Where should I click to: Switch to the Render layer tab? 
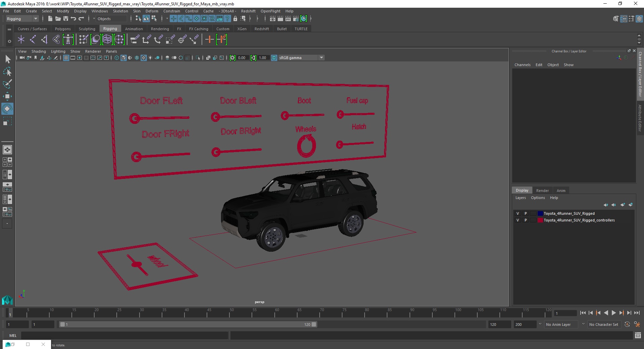(542, 190)
